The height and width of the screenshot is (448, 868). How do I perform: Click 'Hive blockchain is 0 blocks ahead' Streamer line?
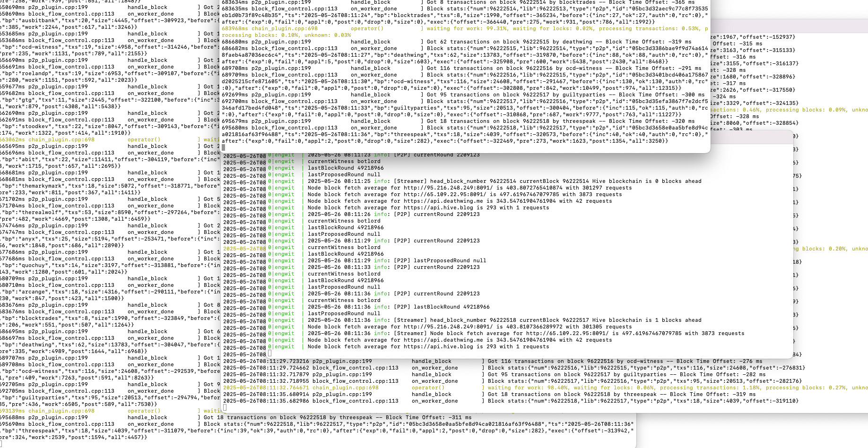(647, 181)
